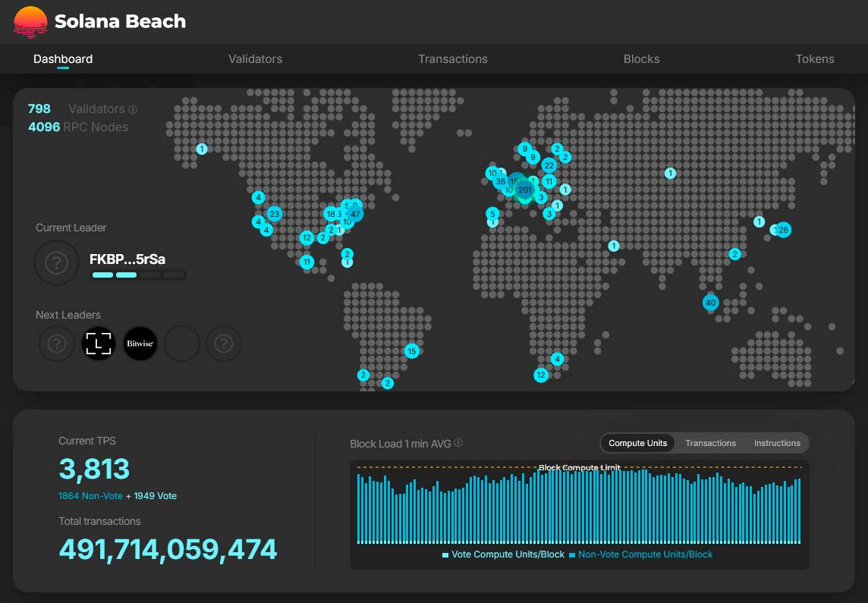This screenshot has width=868, height=603.
Task: Select the 22 cluster marker in northern Europe
Action: (x=549, y=165)
